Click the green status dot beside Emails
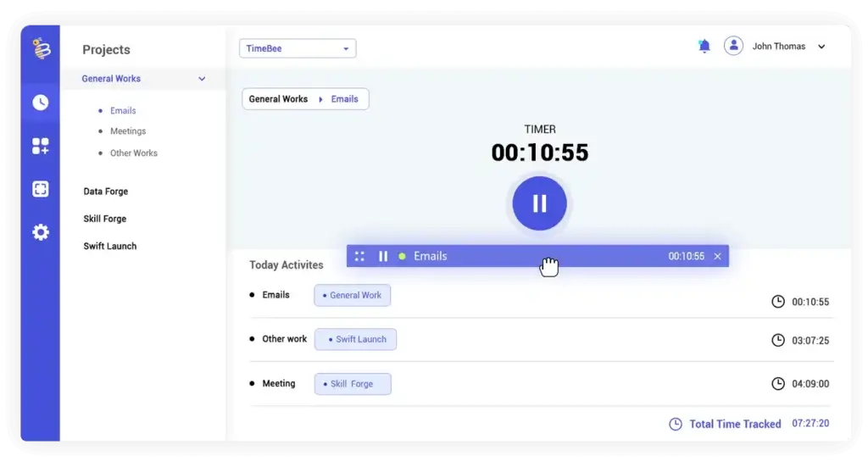The height and width of the screenshot is (467, 868). click(403, 256)
